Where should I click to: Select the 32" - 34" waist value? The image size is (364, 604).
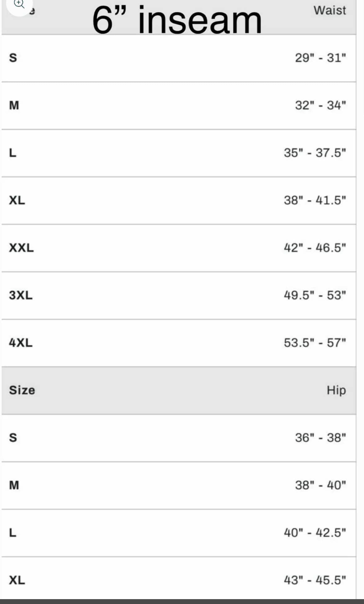pos(320,105)
